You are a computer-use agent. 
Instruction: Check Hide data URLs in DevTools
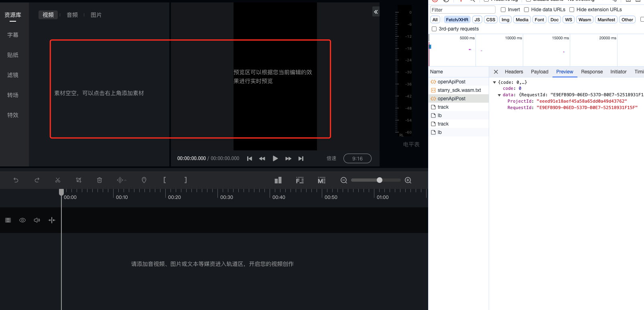526,10
